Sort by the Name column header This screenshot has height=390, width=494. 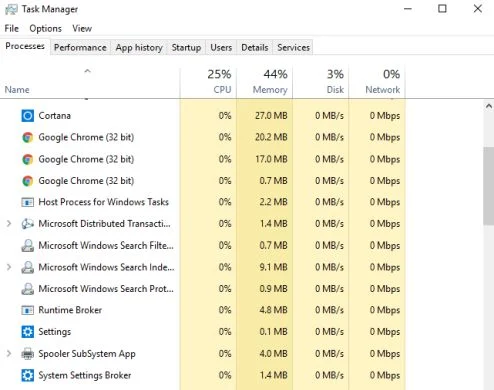coord(17,90)
